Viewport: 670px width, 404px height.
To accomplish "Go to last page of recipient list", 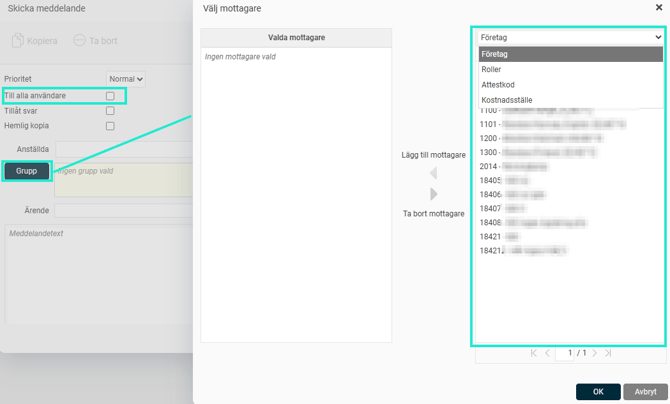I will click(x=608, y=353).
